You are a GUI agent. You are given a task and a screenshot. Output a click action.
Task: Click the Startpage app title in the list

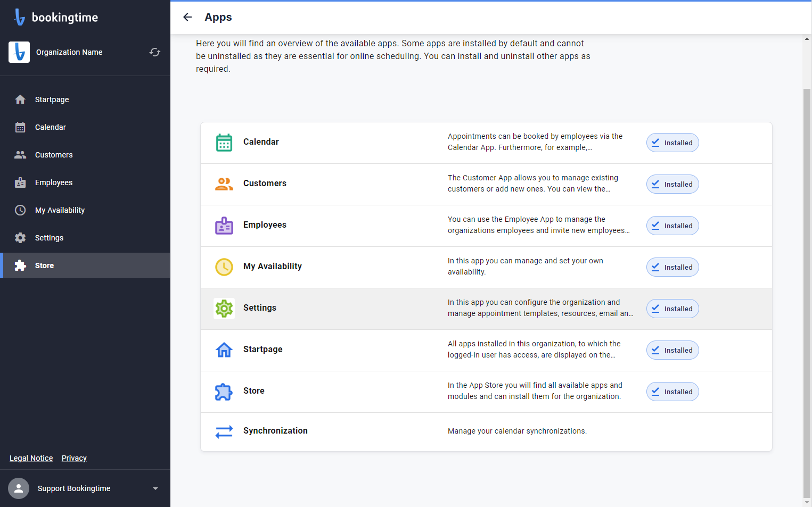(263, 349)
